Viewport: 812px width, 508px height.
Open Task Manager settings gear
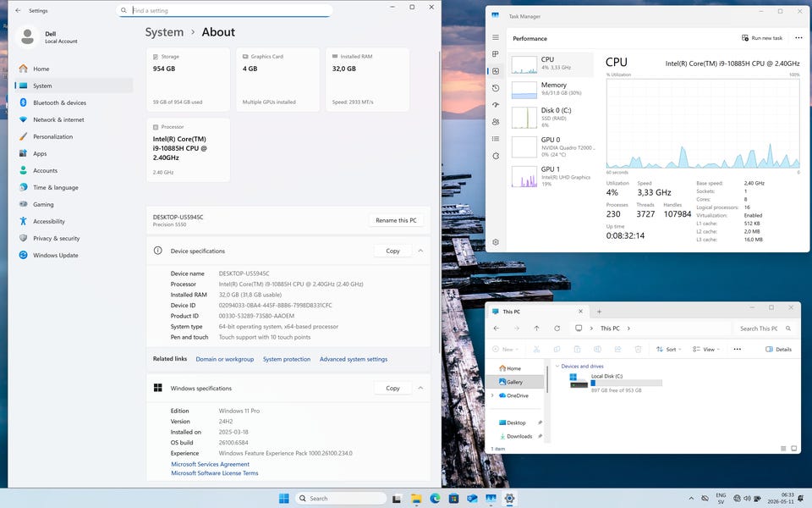[496, 242]
